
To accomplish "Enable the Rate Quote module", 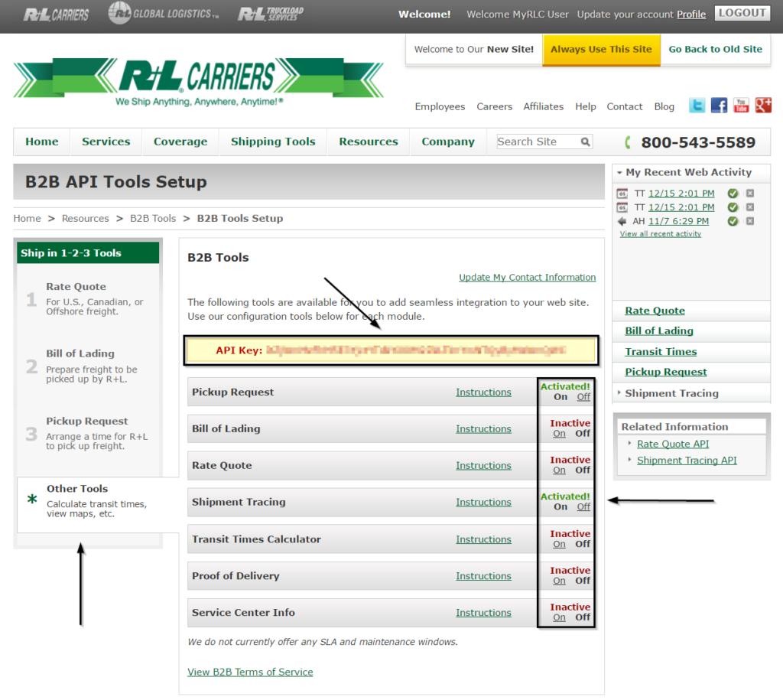I will [559, 470].
